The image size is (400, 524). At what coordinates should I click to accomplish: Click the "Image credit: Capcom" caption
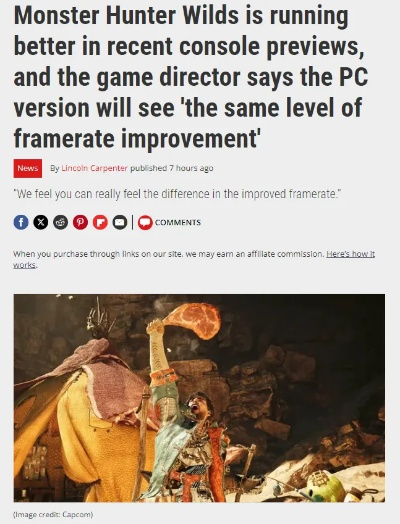click(53, 514)
